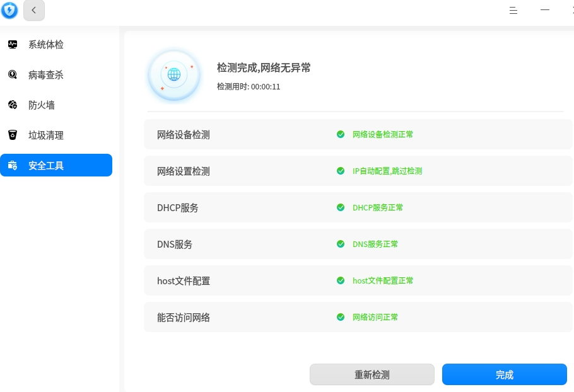Screen dimensions: 574x392
Task: Click the DHCP服务正常 status text
Action: pos(378,207)
